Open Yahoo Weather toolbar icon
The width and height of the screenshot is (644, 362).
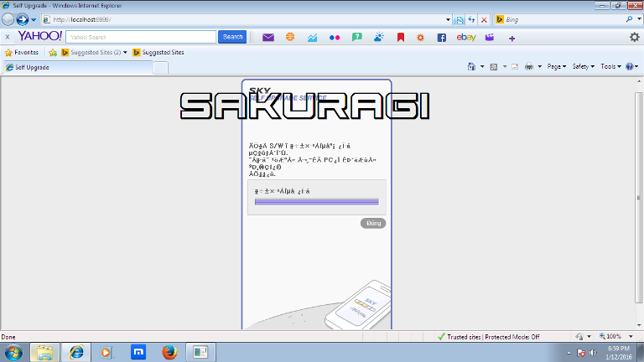pyautogui.click(x=378, y=37)
